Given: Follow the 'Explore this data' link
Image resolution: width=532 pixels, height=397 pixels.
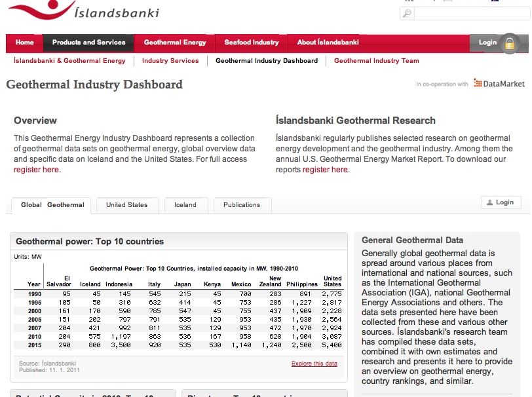Looking at the screenshot, I should (314, 364).
